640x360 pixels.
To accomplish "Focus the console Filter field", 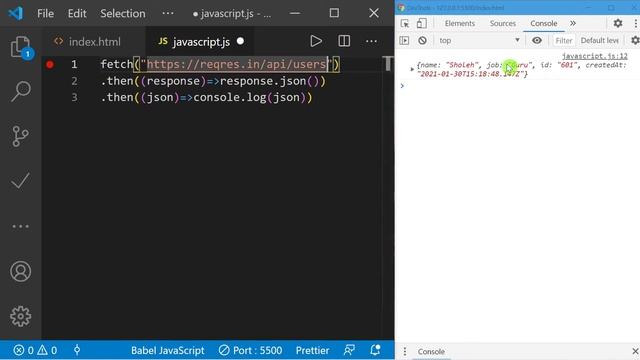I will [564, 40].
